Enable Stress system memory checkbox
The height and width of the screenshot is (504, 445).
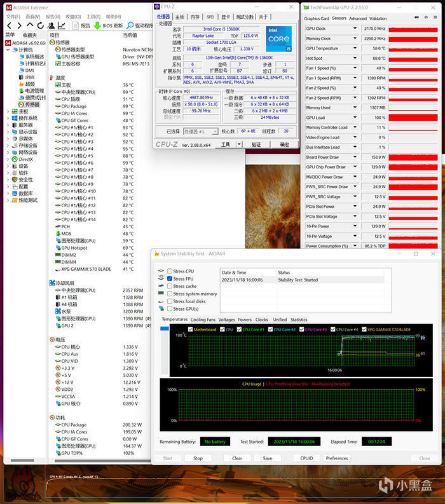click(170, 294)
